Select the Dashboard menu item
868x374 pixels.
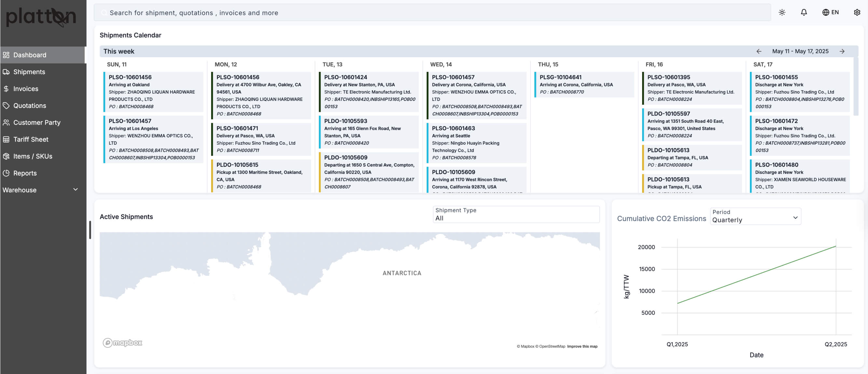click(30, 55)
